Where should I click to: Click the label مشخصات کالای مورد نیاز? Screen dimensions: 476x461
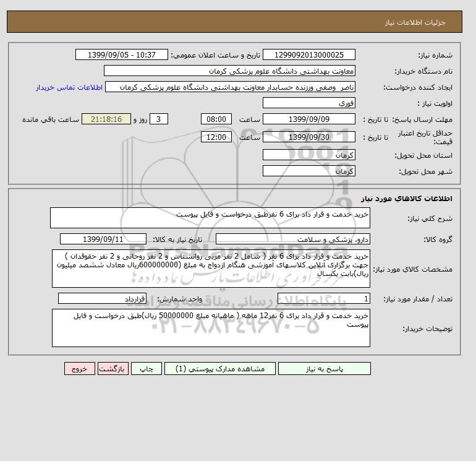(x=413, y=269)
